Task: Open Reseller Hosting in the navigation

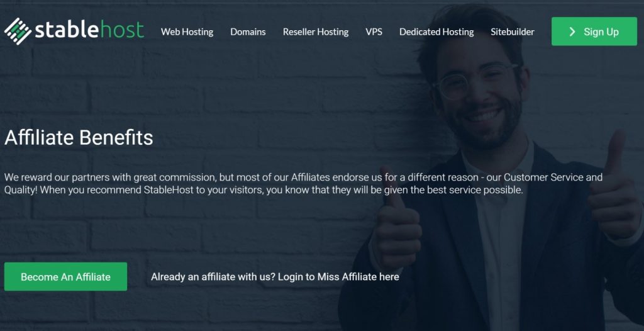Action: 316,31
